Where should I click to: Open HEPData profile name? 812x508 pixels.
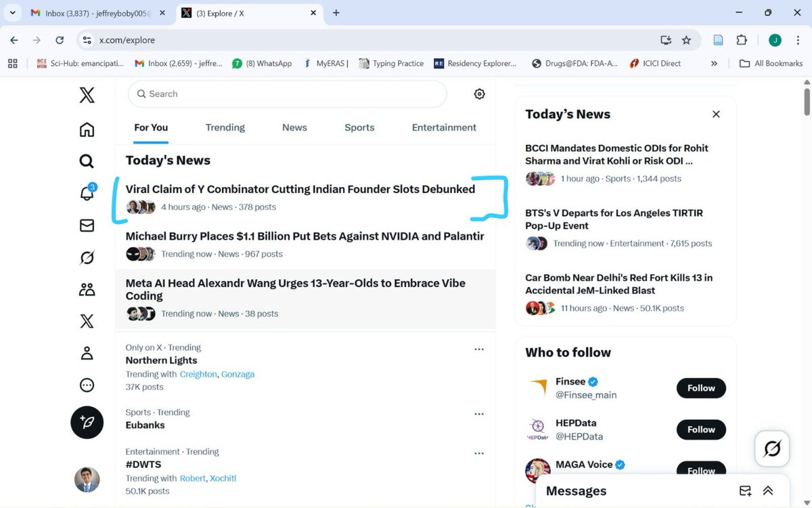tap(576, 423)
